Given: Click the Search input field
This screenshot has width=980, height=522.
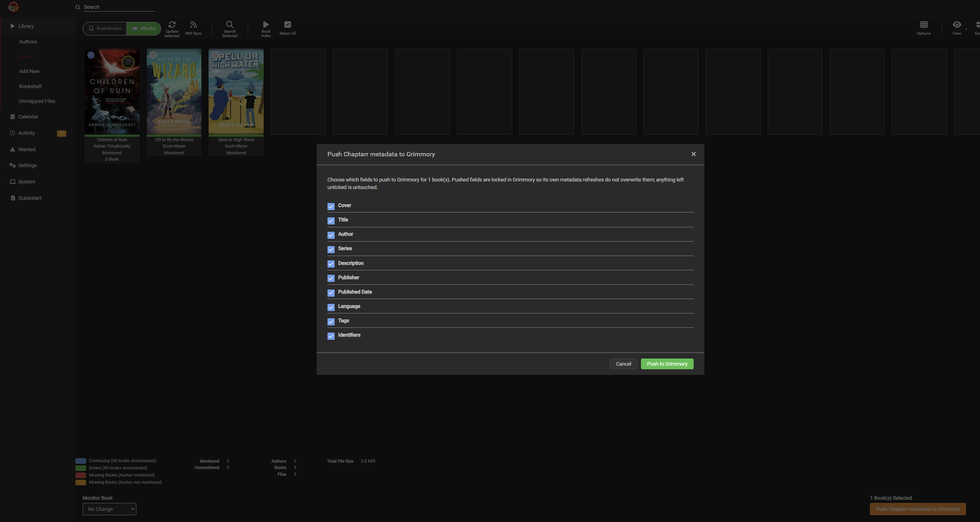Looking at the screenshot, I should tap(119, 7).
